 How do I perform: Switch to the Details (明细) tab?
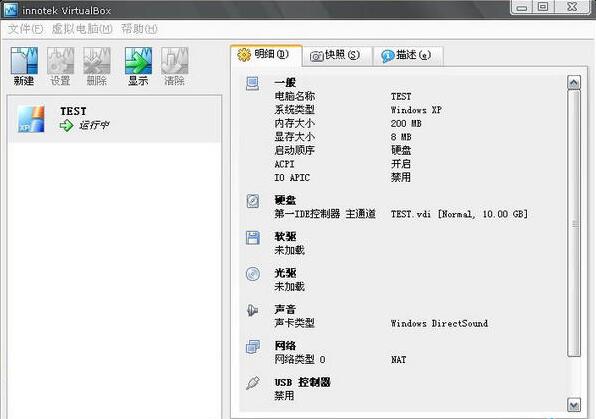[266, 55]
